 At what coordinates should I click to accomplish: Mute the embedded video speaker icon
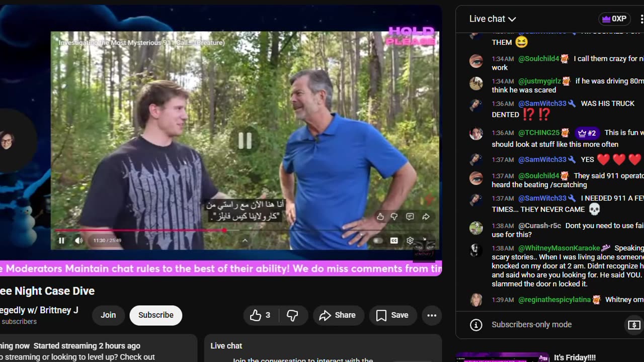[79, 241]
